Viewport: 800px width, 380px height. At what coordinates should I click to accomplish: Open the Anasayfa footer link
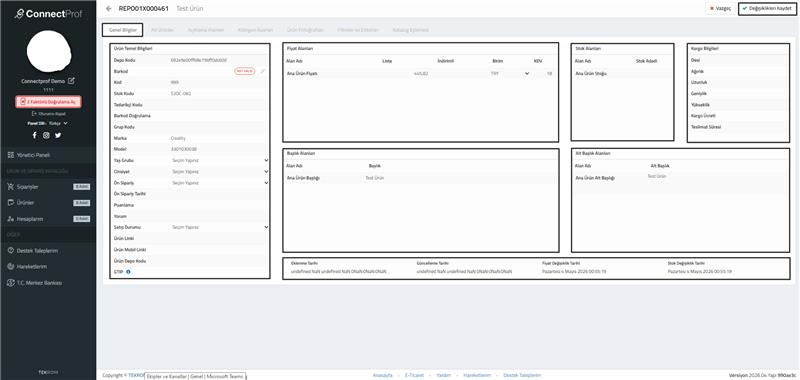383,375
